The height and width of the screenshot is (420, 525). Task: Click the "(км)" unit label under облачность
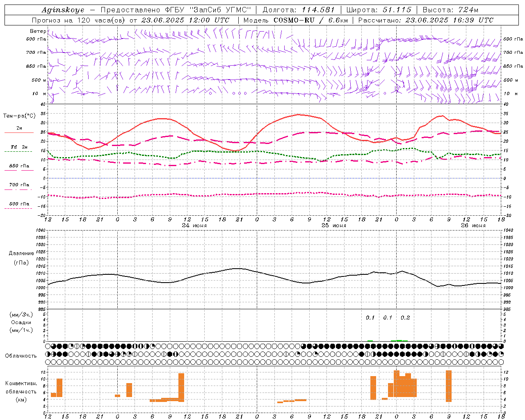pos(21,399)
